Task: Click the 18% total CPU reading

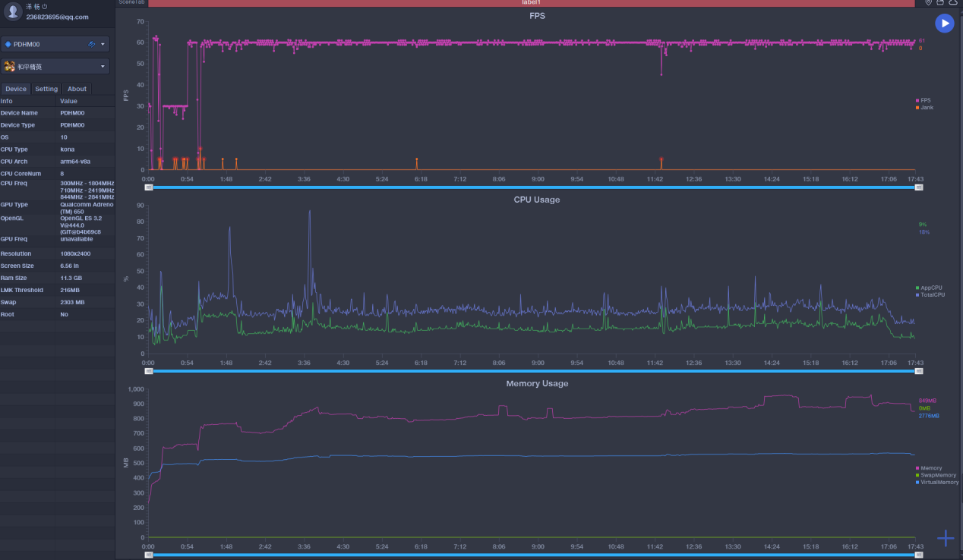Action: (x=924, y=232)
